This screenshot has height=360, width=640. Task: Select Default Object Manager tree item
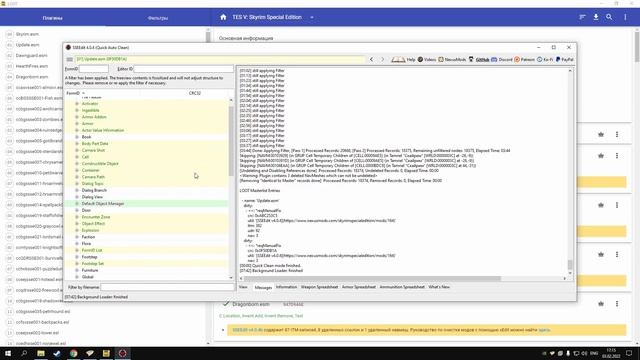pos(102,204)
